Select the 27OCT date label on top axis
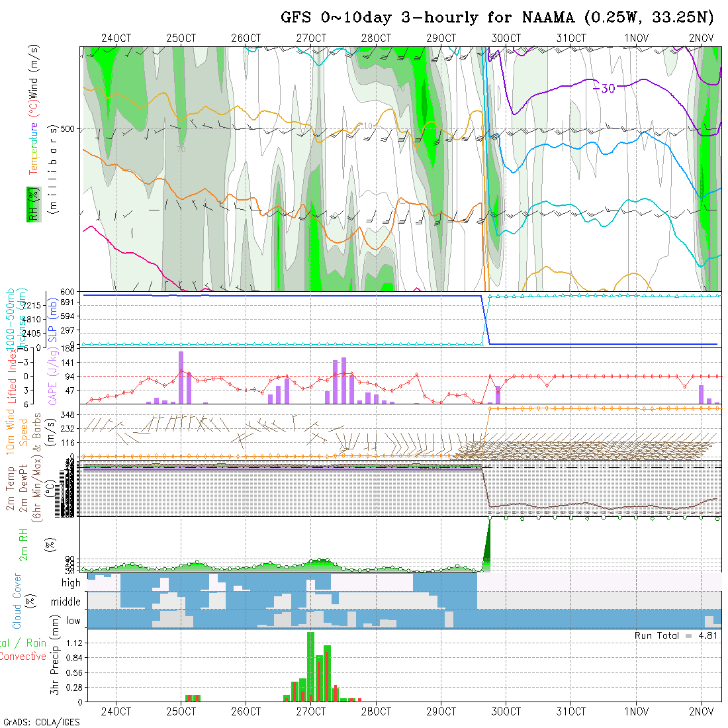This screenshot has width=728, height=728. tap(311, 38)
